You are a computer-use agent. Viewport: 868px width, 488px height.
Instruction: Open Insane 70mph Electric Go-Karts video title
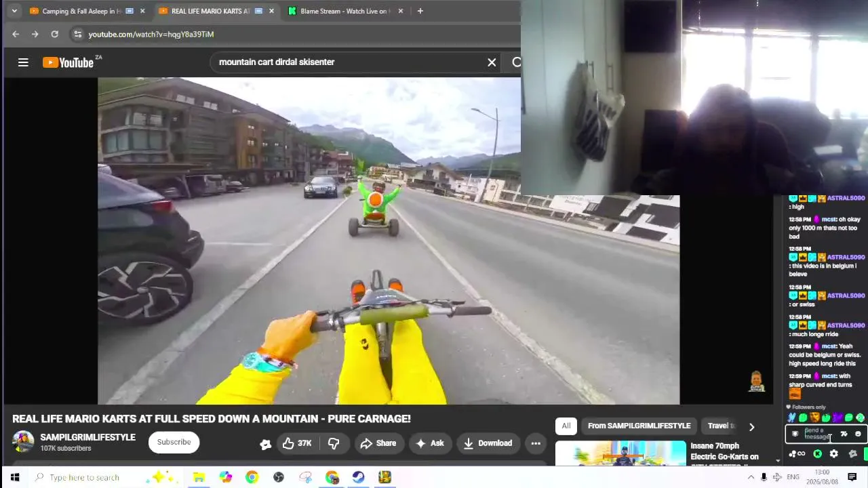[x=724, y=451]
